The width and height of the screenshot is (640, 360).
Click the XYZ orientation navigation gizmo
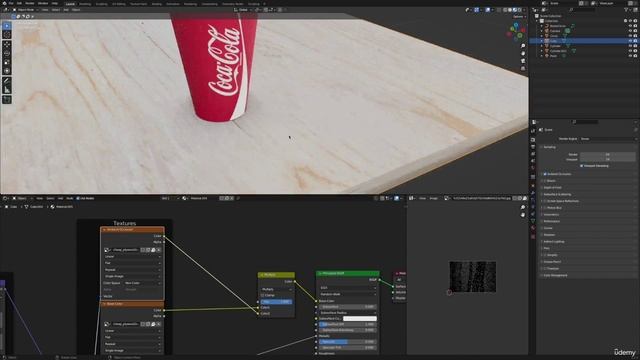coord(516,32)
